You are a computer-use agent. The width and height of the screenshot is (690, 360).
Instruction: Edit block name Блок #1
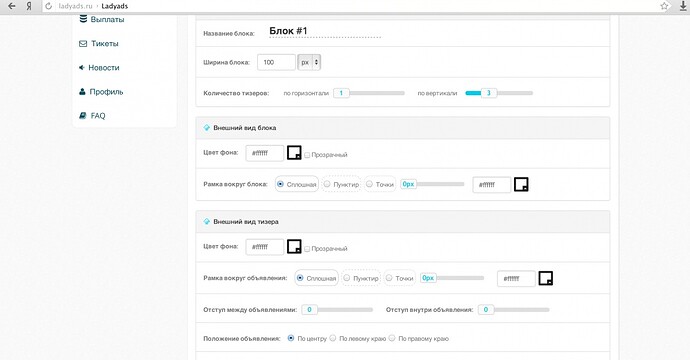(325, 31)
